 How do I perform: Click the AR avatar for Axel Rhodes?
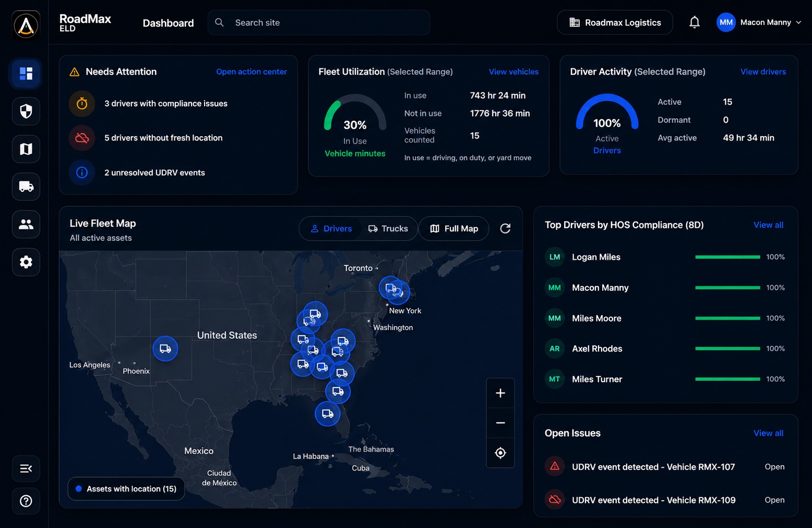[555, 348]
